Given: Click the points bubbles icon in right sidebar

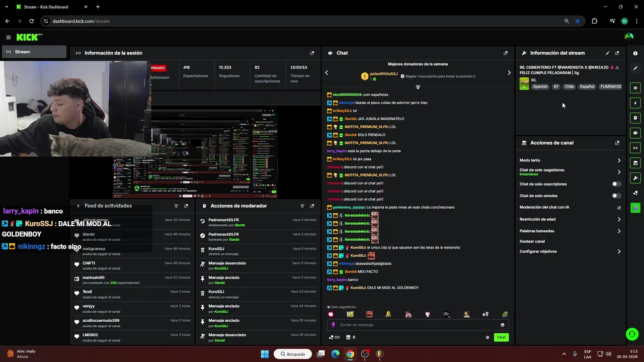Looking at the screenshot, I should coord(635,193).
